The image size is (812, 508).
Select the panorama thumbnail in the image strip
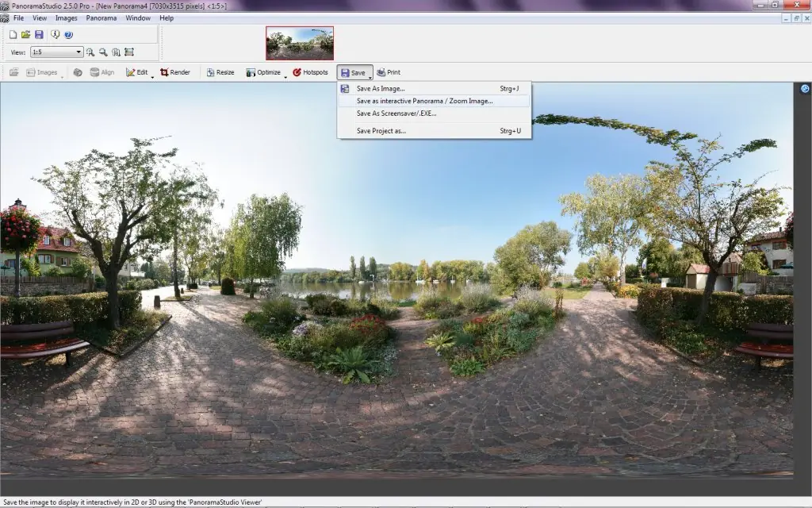pyautogui.click(x=300, y=44)
